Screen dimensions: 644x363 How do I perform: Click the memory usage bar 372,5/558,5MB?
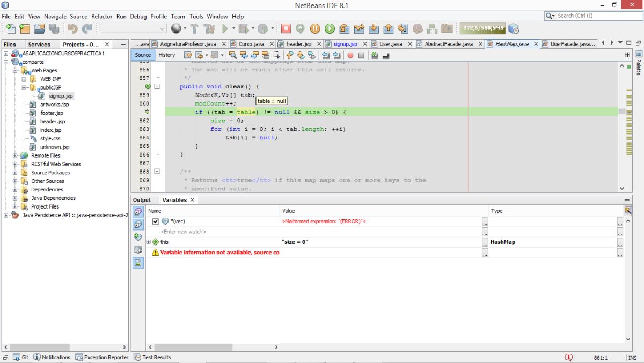483,28
